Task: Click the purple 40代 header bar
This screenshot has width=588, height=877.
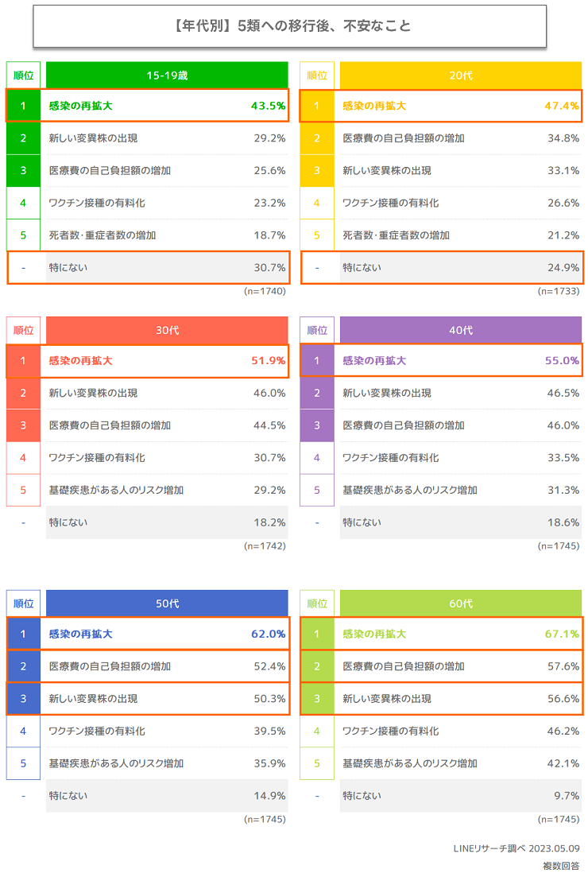Action: click(x=461, y=330)
